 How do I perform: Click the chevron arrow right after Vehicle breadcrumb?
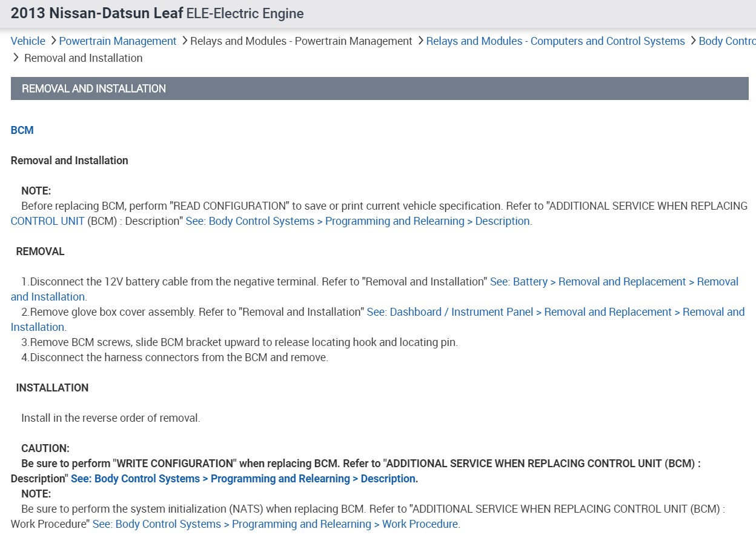point(53,41)
